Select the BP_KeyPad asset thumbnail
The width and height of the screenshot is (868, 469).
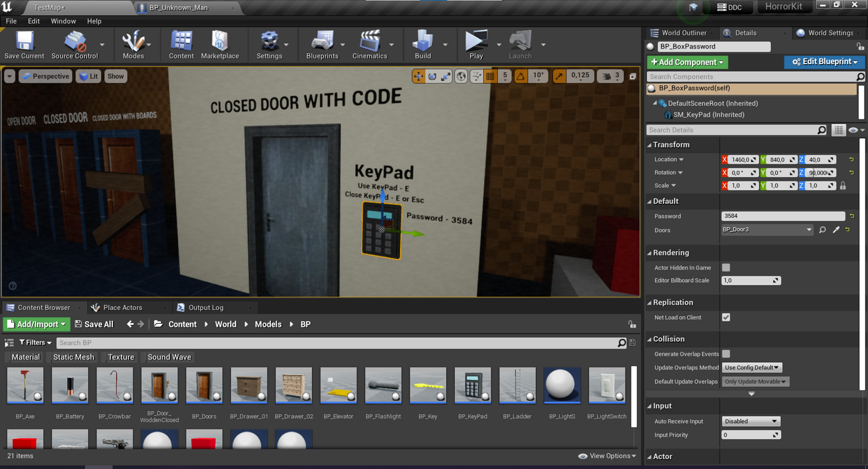[473, 386]
